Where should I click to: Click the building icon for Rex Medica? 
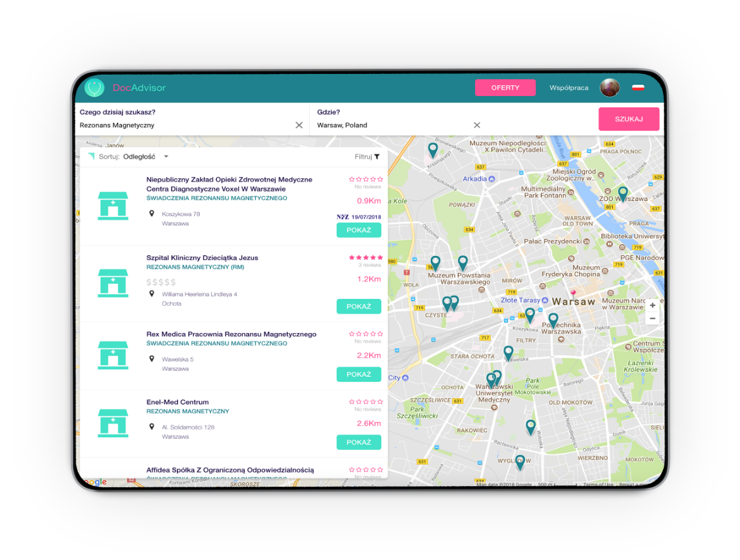point(113,355)
